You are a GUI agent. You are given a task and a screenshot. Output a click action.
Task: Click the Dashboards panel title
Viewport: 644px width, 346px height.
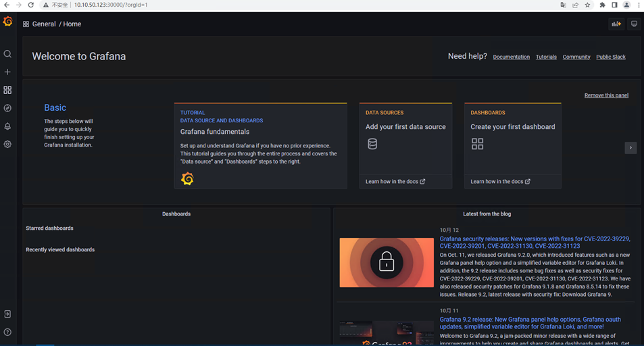pos(176,214)
